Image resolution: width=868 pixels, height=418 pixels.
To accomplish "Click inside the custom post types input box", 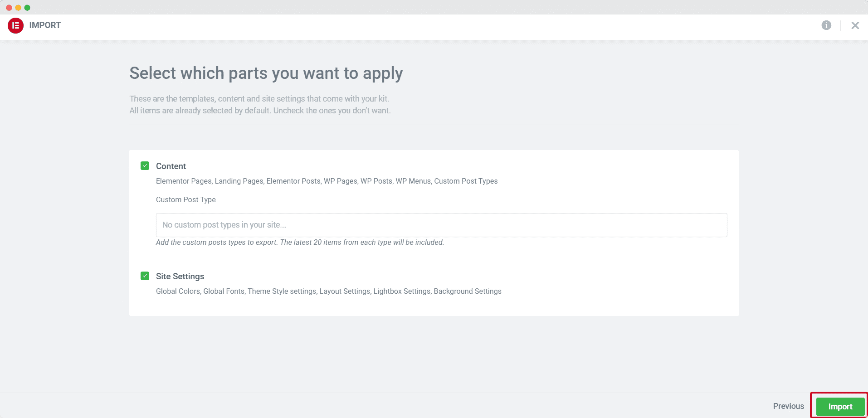I will pyautogui.click(x=441, y=224).
